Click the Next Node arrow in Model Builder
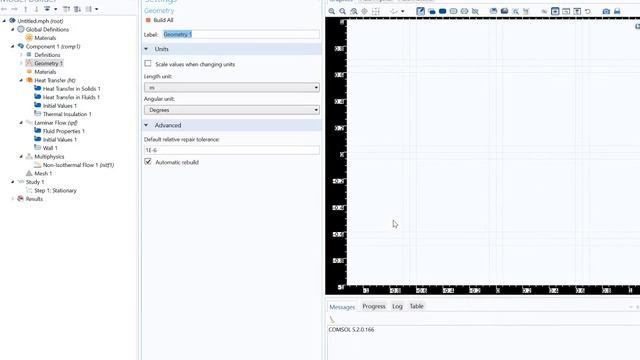 pyautogui.click(x=15, y=9)
